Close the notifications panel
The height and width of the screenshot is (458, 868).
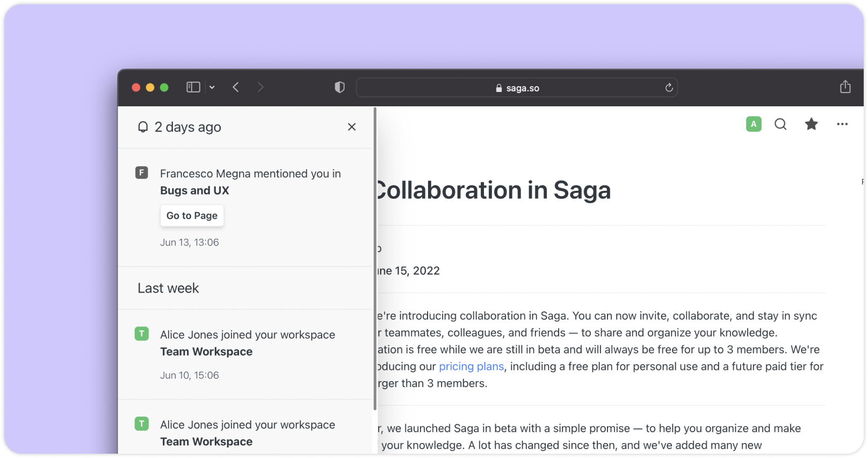352,127
